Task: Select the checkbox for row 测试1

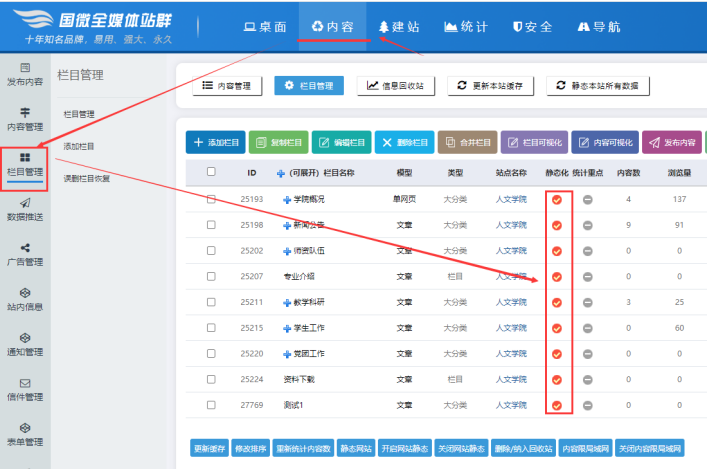Action: click(211, 405)
